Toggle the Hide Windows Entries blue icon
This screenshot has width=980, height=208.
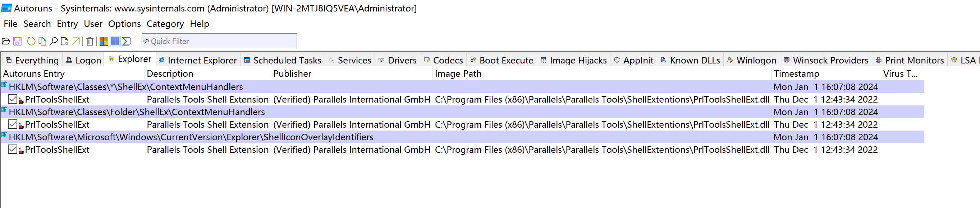coord(115,41)
